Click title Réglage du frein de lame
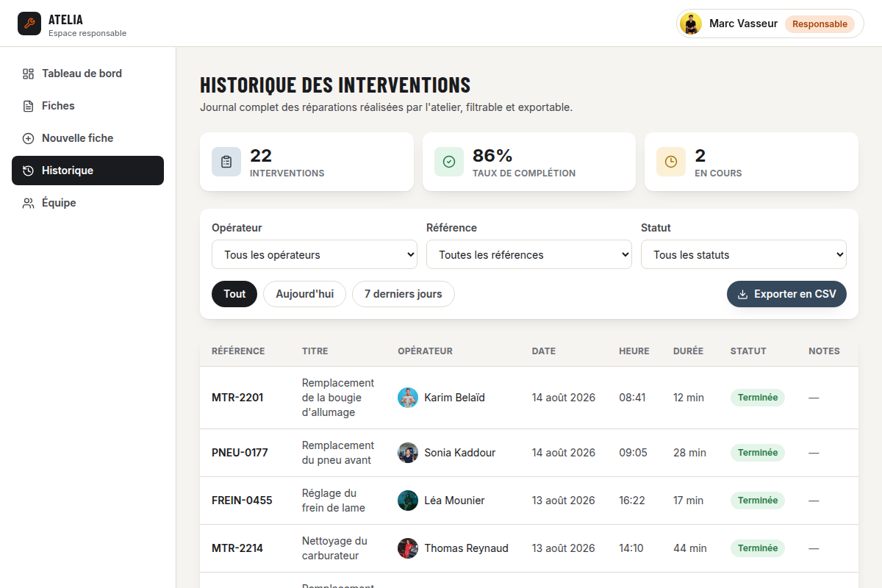Viewport: 882px width, 588px height. click(334, 501)
